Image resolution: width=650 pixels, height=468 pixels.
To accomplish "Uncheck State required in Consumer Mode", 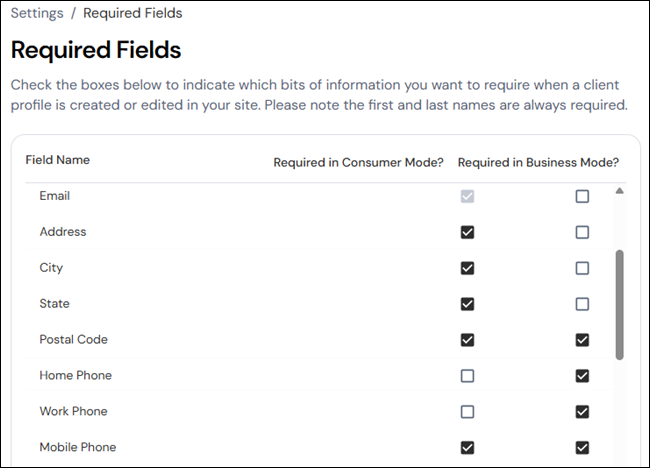I will coord(467,304).
